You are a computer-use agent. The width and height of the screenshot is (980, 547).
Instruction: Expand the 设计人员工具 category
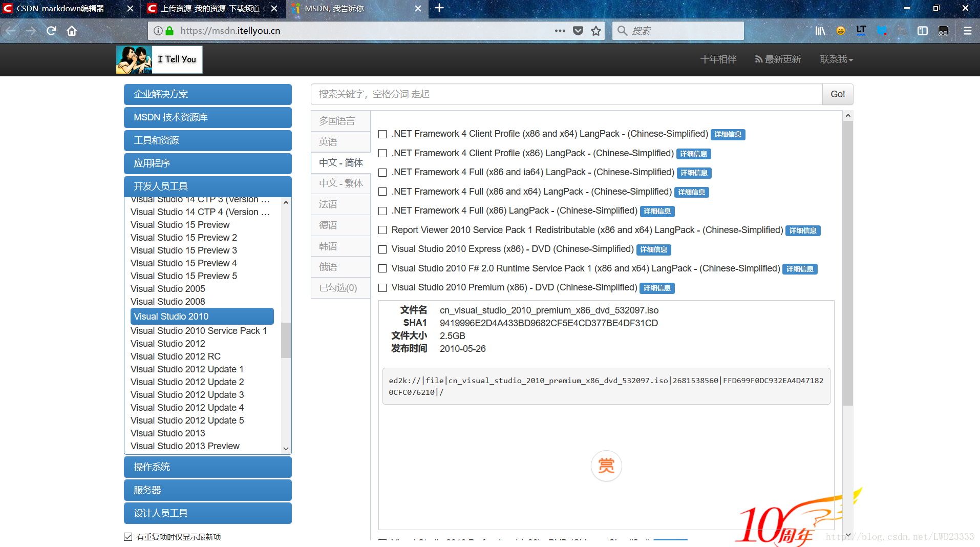tap(208, 513)
